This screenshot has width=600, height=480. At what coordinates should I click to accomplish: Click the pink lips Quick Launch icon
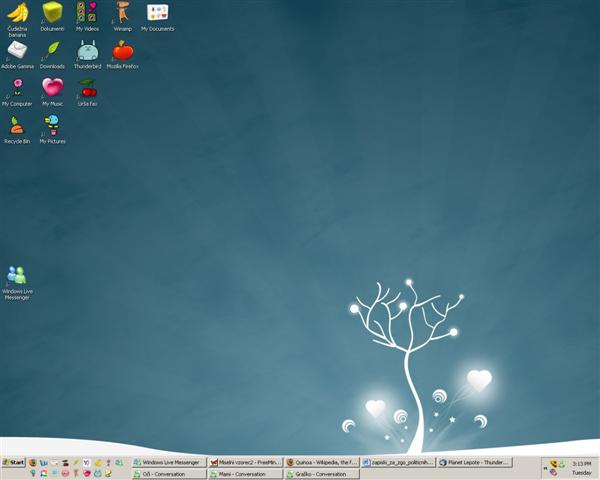[87, 473]
